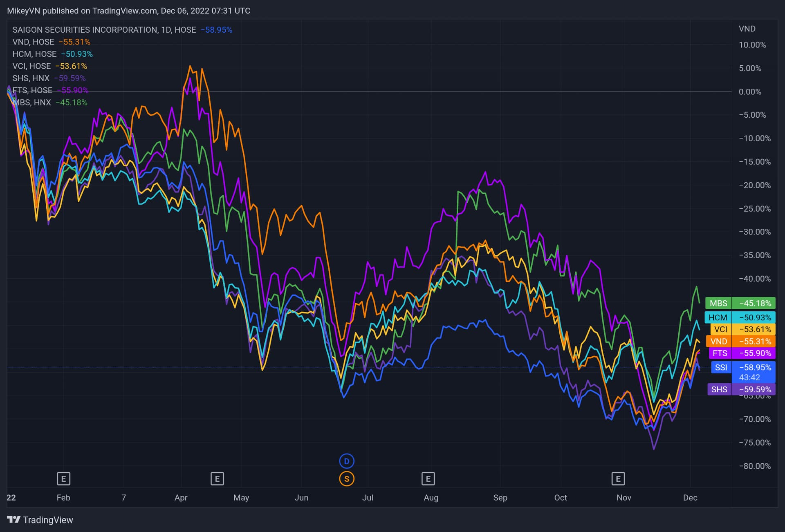Select the VND price label tag

tap(719, 341)
